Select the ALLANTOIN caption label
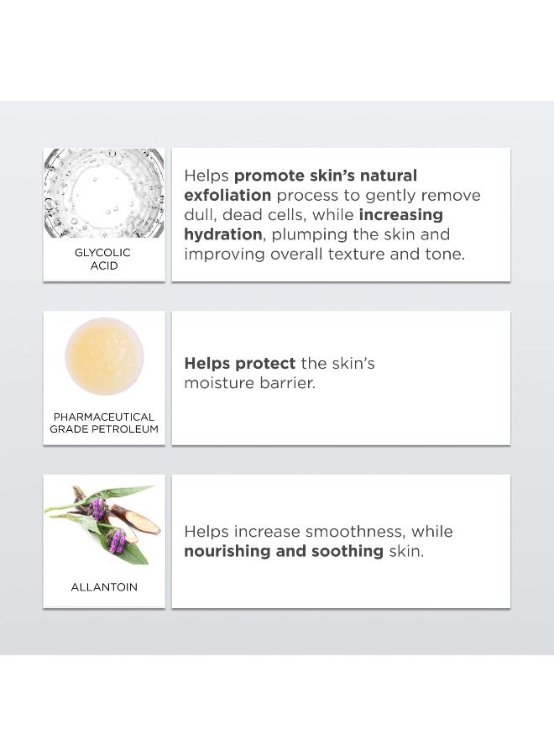This screenshot has width=554, height=756. [x=104, y=587]
